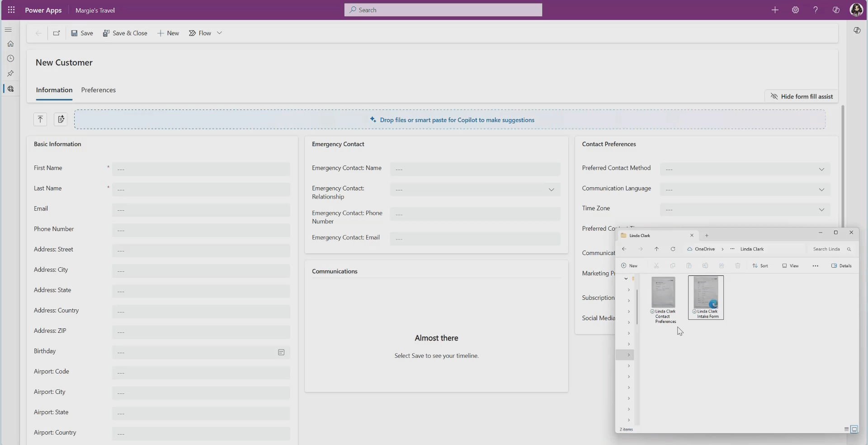Select the smart paste clipboard icon

[61, 119]
